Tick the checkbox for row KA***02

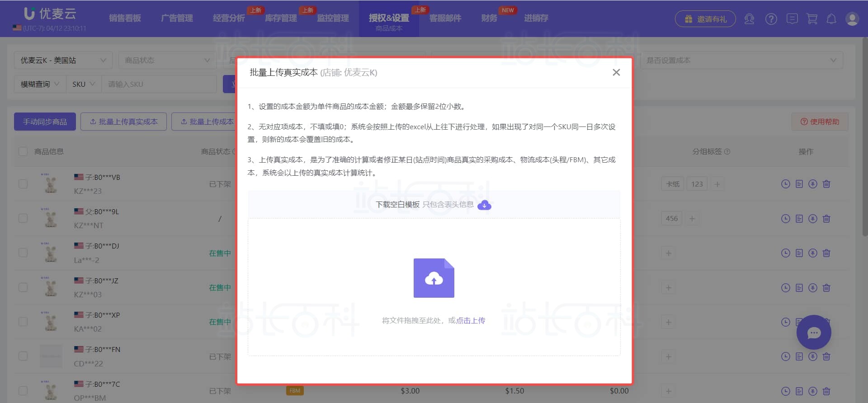[23, 322]
